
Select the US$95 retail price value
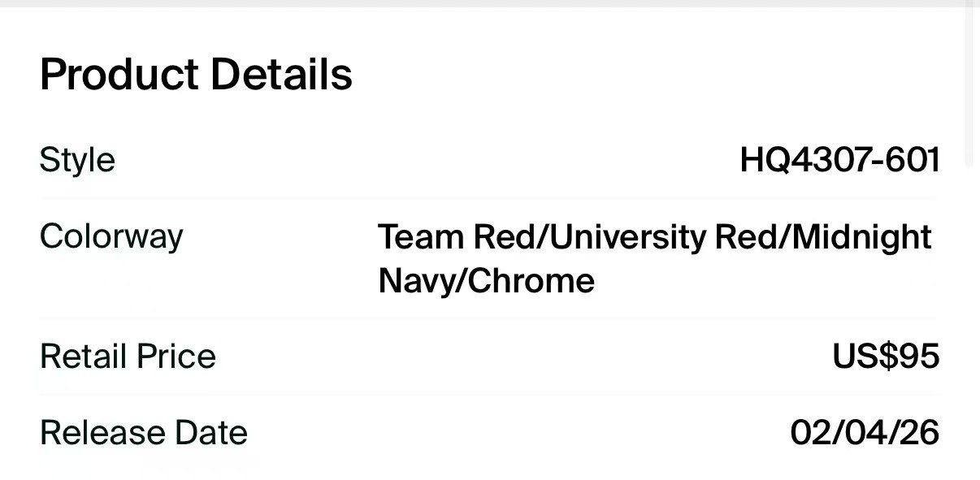886,357
